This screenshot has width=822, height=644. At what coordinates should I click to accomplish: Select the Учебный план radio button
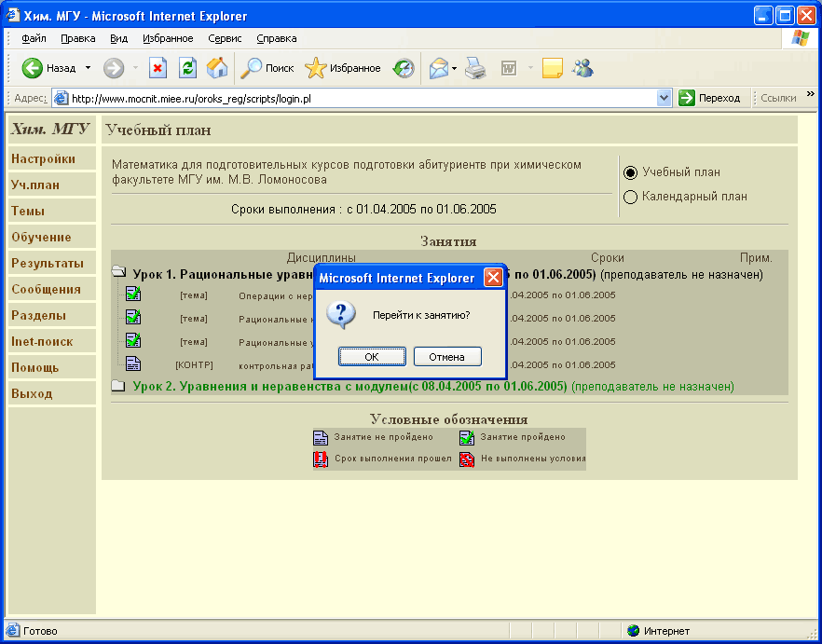(x=630, y=172)
